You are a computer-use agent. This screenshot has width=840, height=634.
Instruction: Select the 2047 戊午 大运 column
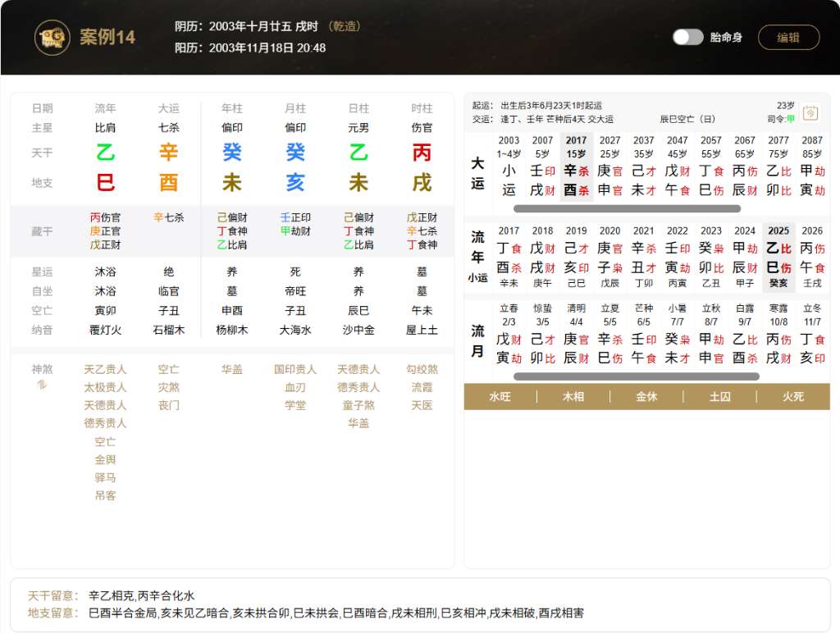pyautogui.click(x=677, y=166)
